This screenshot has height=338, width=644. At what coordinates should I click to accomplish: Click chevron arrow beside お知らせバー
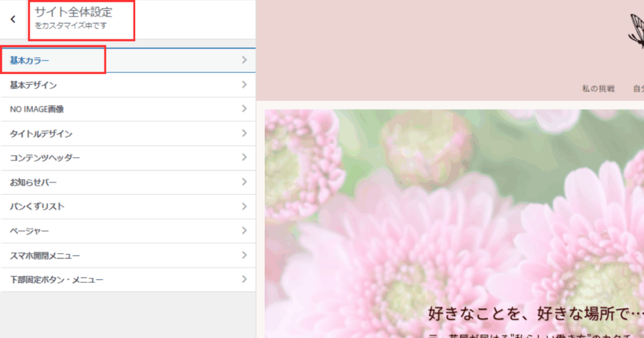(244, 182)
